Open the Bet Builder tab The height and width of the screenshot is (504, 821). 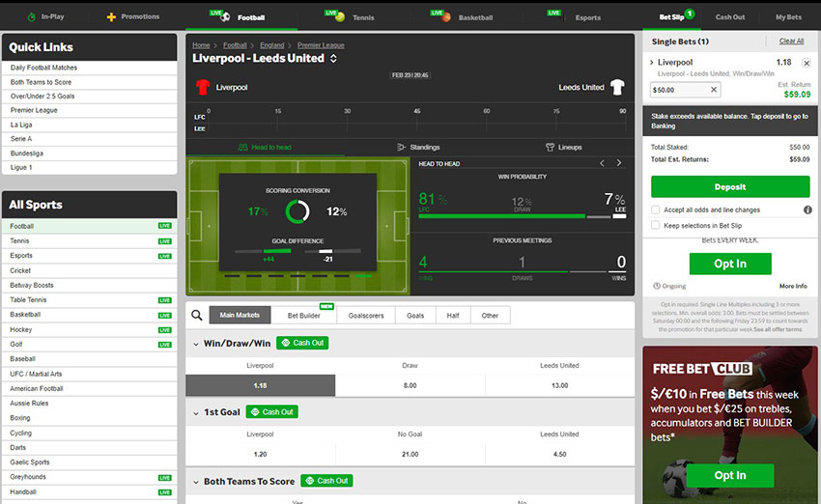[x=303, y=315]
